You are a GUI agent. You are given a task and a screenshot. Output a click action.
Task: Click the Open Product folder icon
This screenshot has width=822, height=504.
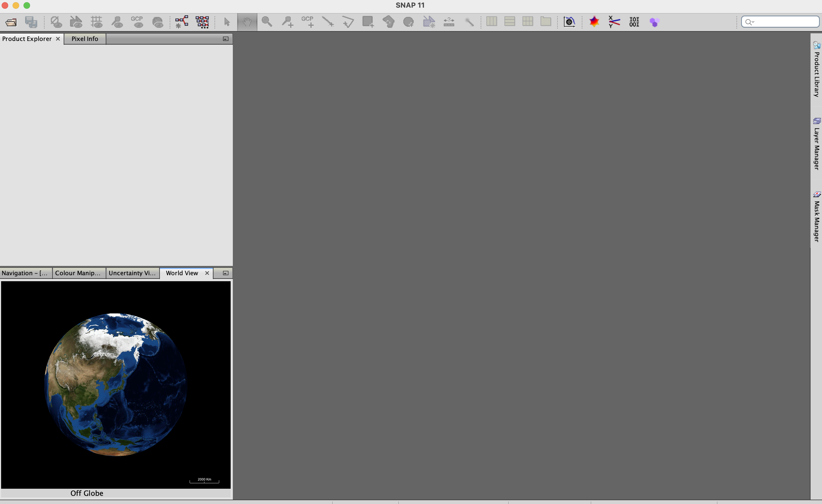(11, 22)
